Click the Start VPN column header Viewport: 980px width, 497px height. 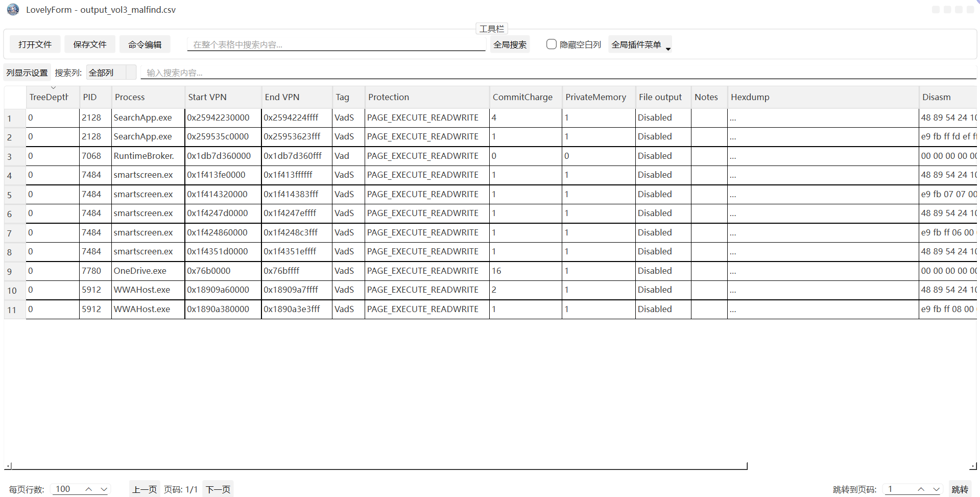[223, 97]
